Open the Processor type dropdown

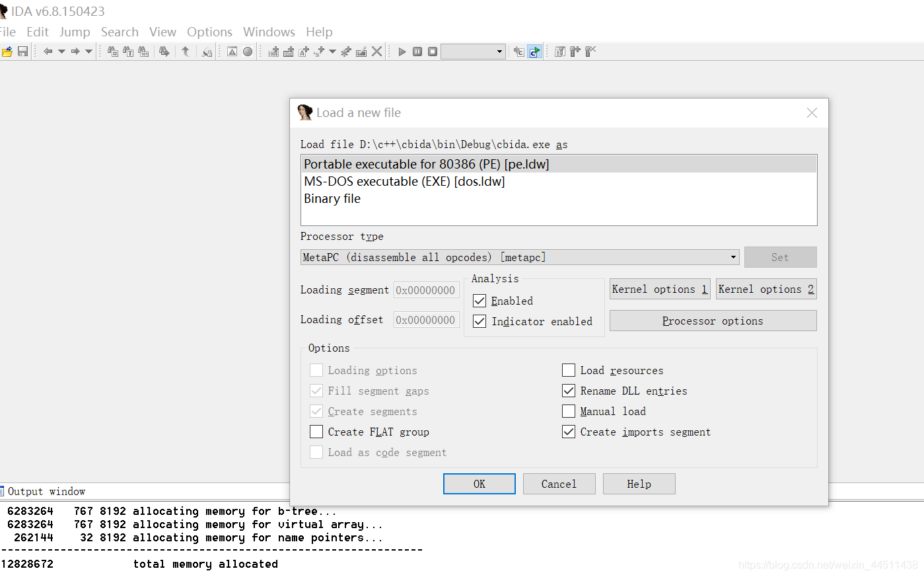(x=520, y=257)
